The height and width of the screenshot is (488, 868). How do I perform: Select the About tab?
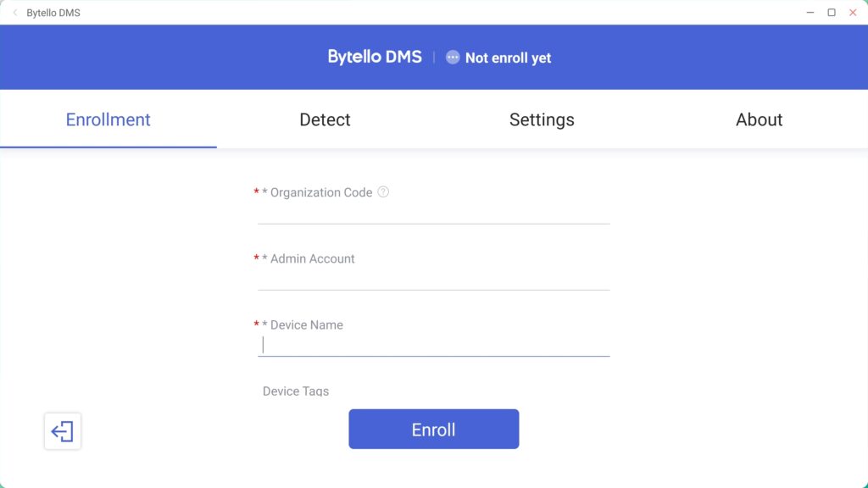(x=759, y=119)
